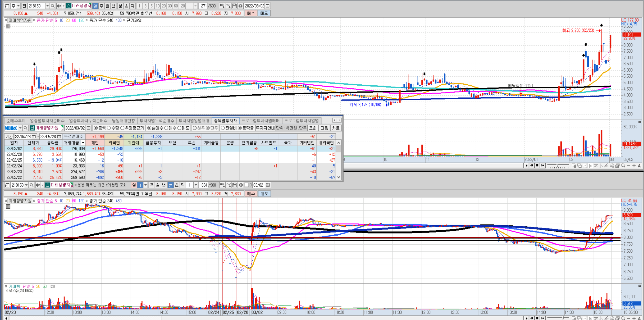Click the 다음 button in investor panel
Image resolution: width=644 pixels, height=320 pixels.
point(324,128)
